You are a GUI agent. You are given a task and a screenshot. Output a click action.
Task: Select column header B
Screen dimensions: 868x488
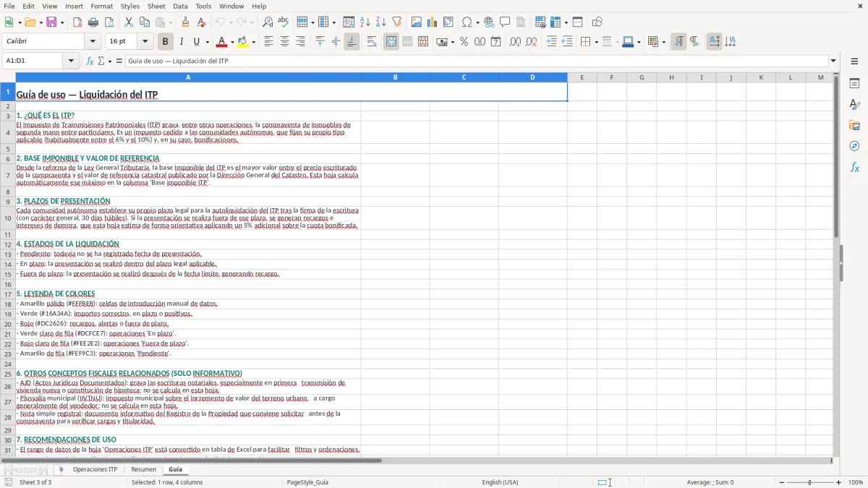point(395,77)
